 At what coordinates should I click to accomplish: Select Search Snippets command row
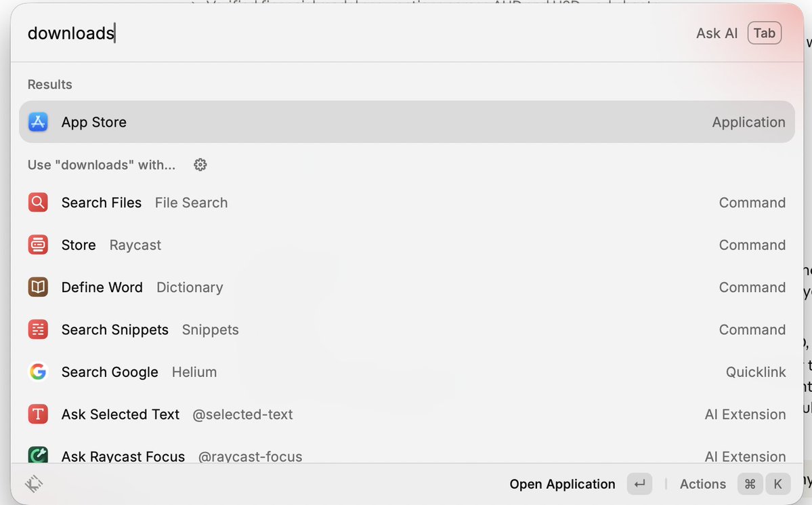407,329
